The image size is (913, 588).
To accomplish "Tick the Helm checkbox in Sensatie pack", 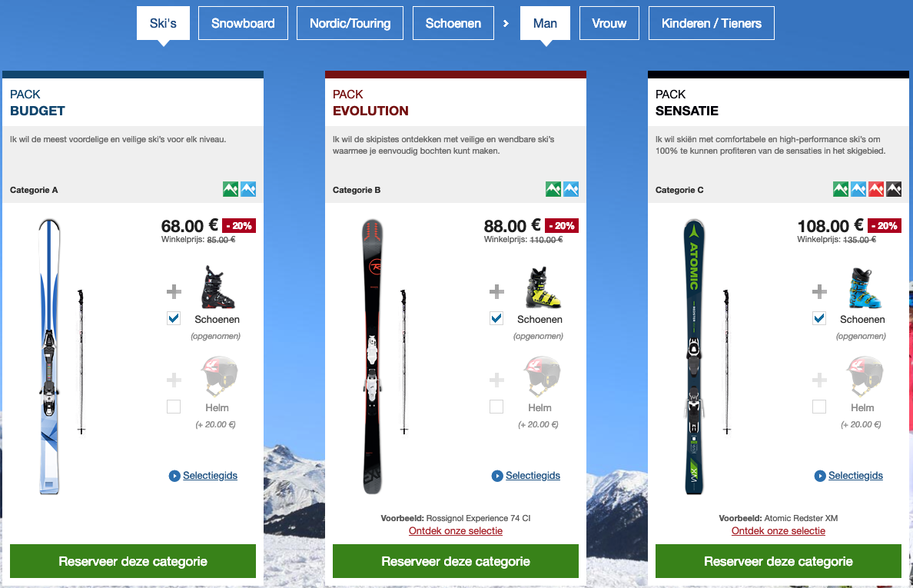I will pyautogui.click(x=819, y=407).
